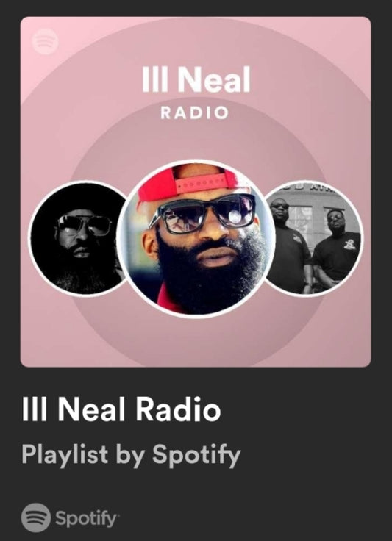Click the aviator sunglasses in the left portrait
This screenshot has height=541, width=392.
tap(84, 224)
